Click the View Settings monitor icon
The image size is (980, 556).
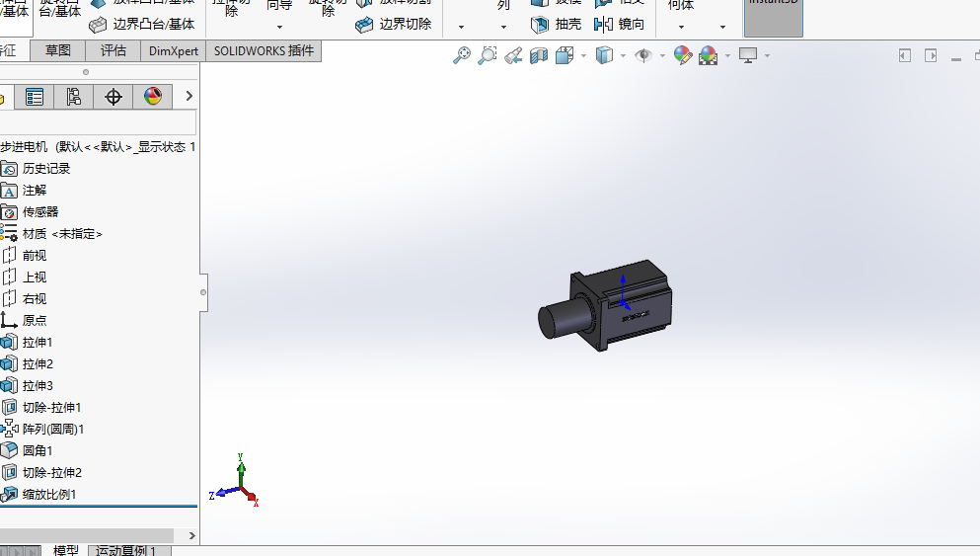click(748, 55)
